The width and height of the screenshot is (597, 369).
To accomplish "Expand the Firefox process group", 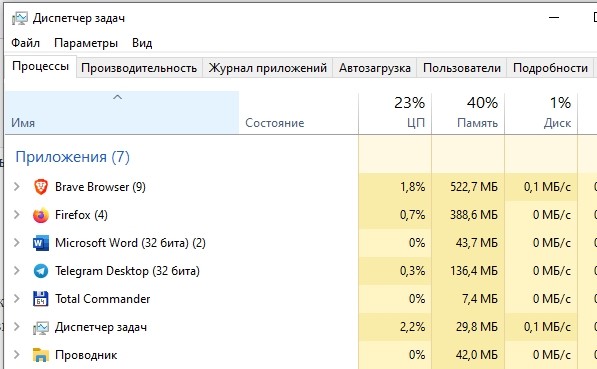I will click(x=16, y=215).
